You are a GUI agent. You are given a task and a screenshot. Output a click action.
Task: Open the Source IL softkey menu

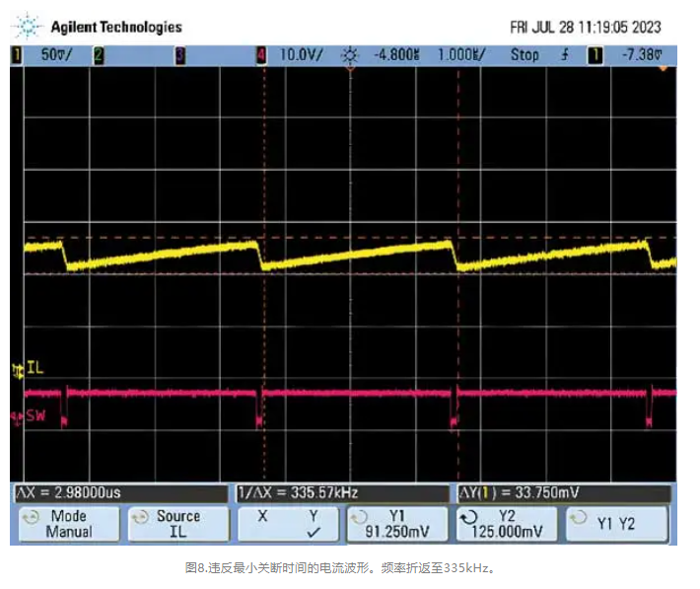(176, 524)
